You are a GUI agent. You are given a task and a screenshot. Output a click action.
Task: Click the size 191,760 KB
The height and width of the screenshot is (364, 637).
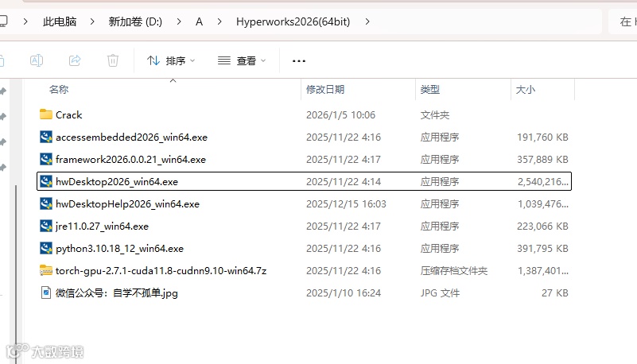tap(542, 137)
